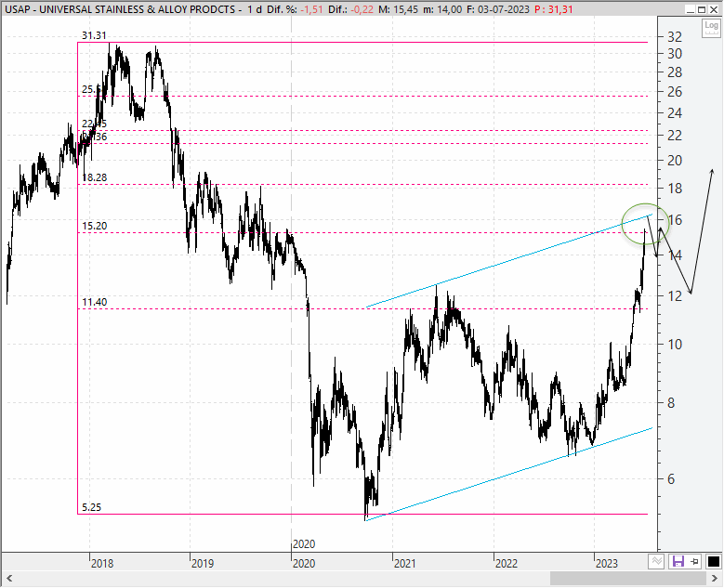The width and height of the screenshot is (724, 588).
Task: Click the 18.28 Fibonacci level label
Action: 94,177
